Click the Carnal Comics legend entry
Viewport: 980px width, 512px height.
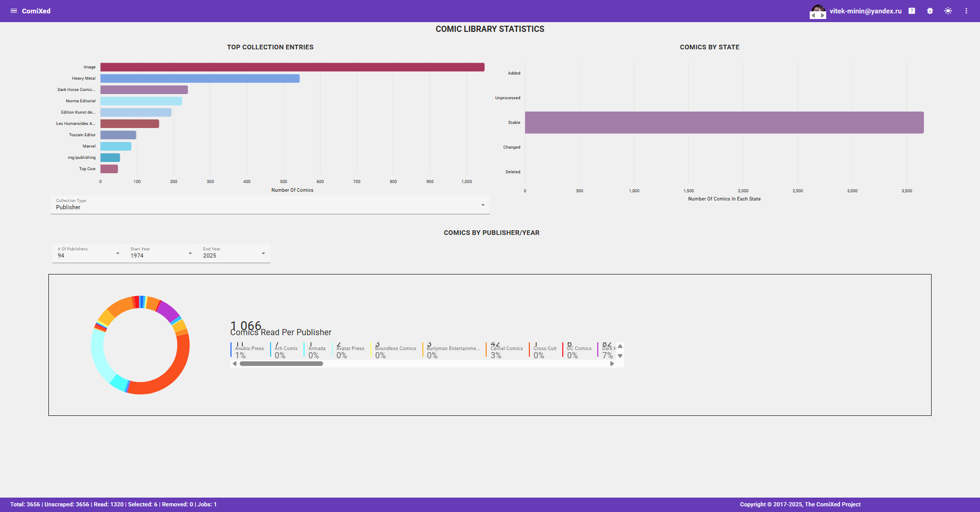[506, 350]
